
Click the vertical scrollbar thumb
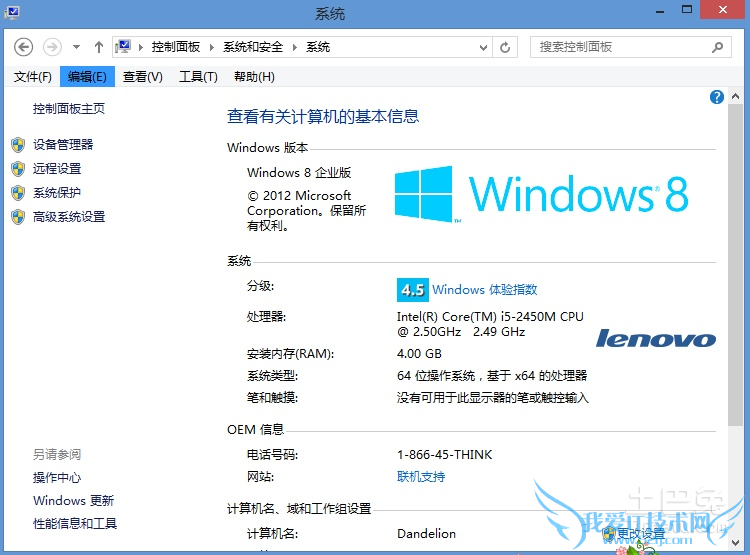tap(736, 265)
